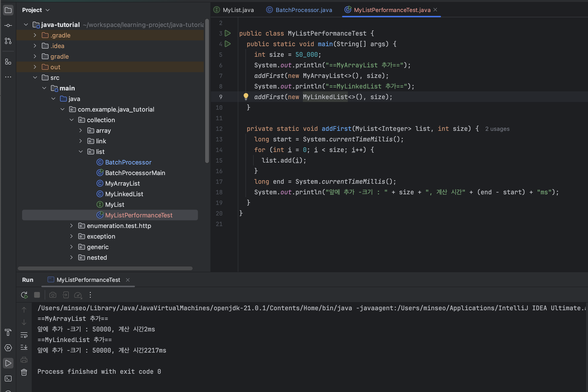Toggle soft-wrap in console output

(x=24, y=335)
